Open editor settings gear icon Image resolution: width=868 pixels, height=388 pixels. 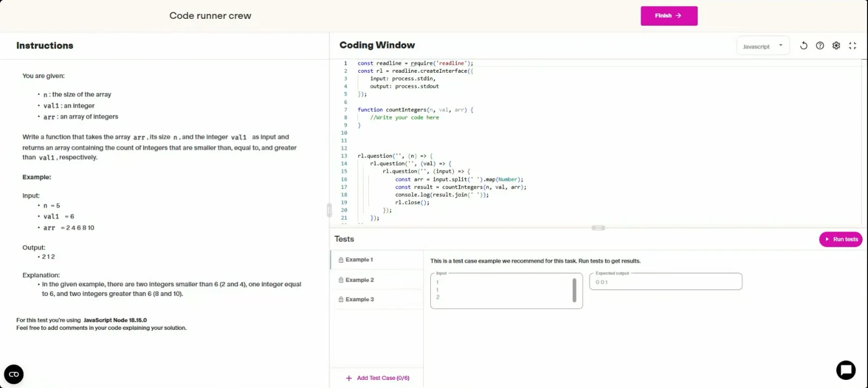[836, 46]
